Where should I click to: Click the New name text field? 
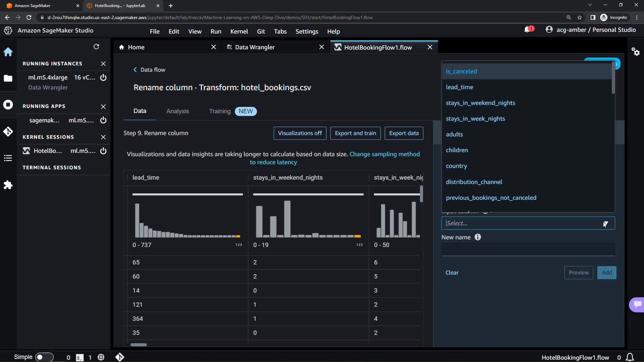528,250
